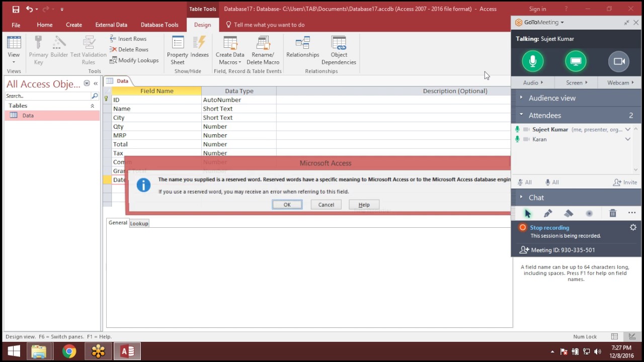Open Create Data Macros dropdown
644x362 pixels.
click(230, 50)
